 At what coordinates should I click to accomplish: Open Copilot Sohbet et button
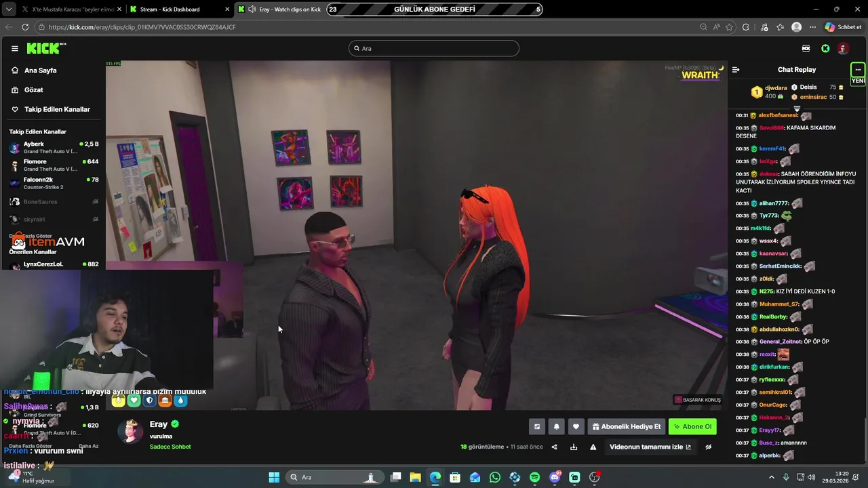tap(844, 27)
